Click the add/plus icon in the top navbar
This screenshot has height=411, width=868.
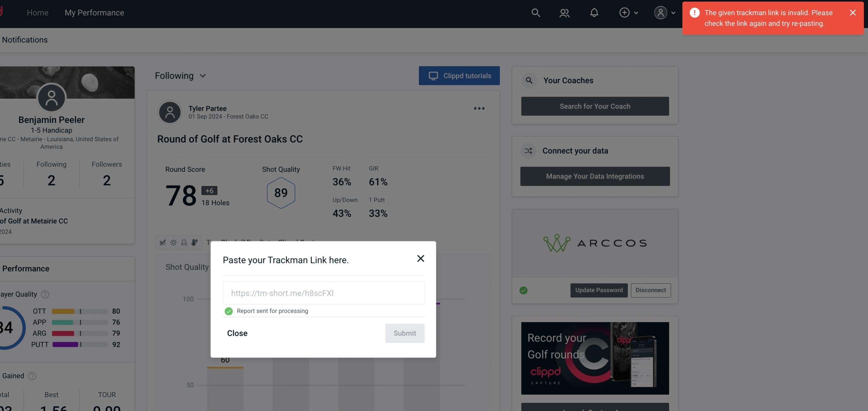624,12
